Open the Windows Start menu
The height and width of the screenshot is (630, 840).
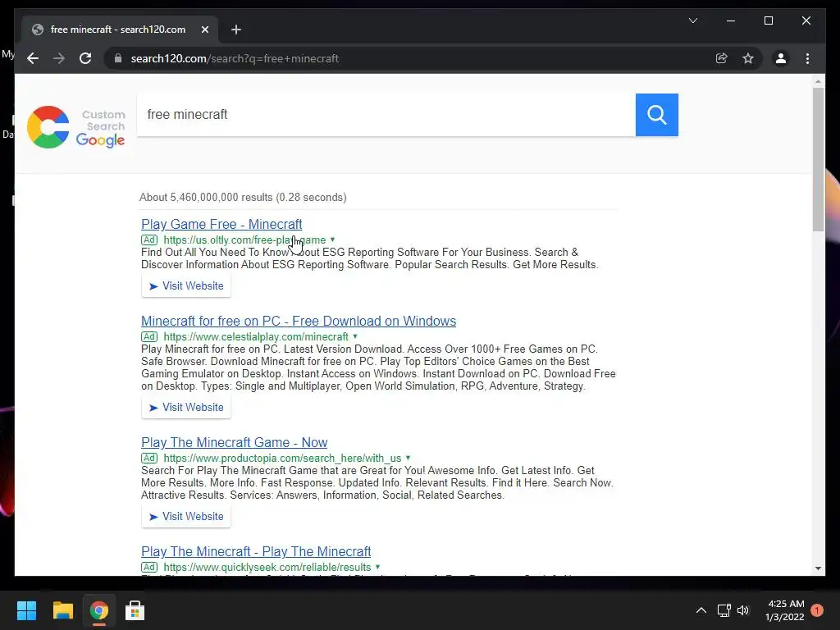click(26, 610)
